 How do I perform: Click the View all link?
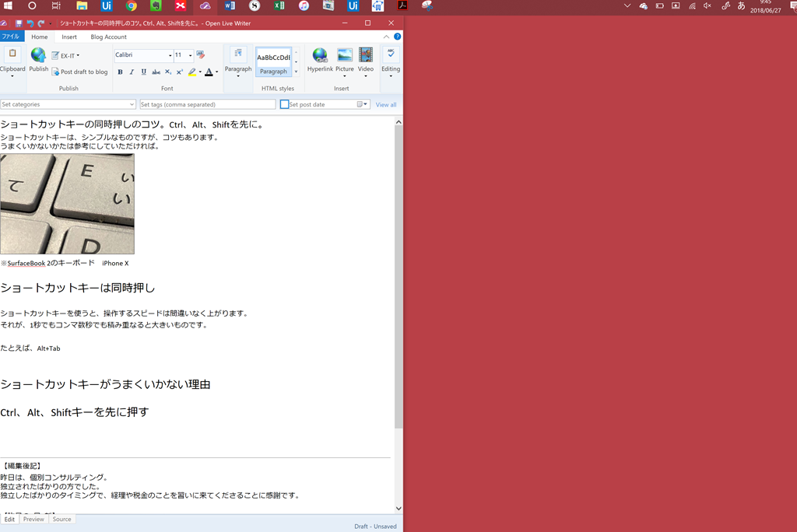pyautogui.click(x=386, y=104)
